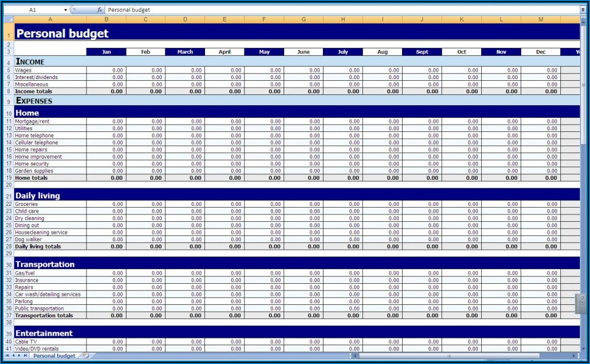Select the Groceries label cell
590x364 pixels.
point(50,204)
